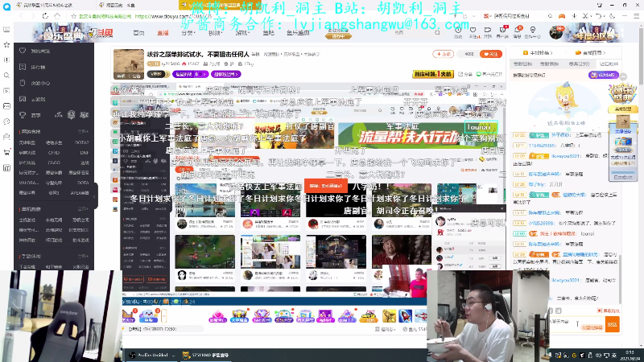Image resolution: width=644 pixels, height=362 pixels.
Task: Click the pink heart gift icon
Action: 217,315
